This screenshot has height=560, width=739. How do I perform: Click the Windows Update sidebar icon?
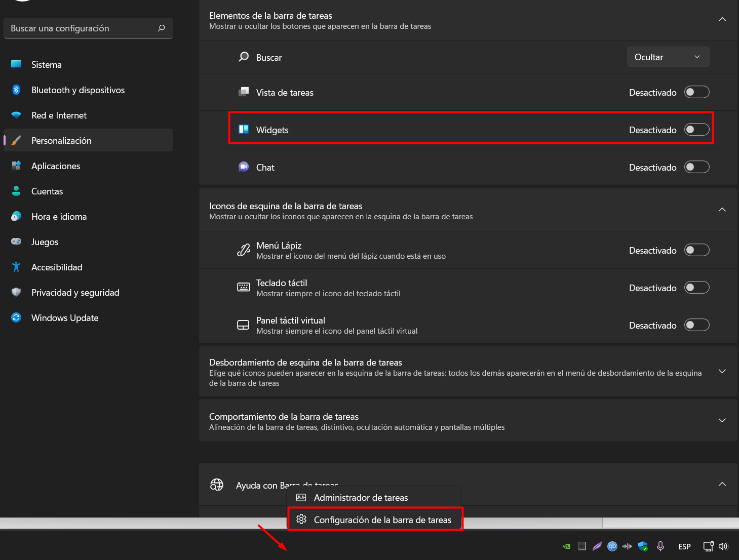pos(16,318)
